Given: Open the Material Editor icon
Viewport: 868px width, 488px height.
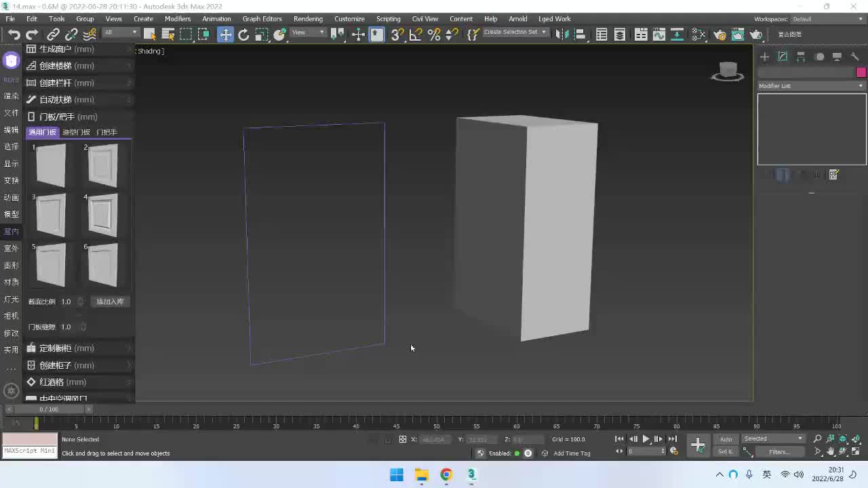Looking at the screenshot, I should click(x=698, y=35).
